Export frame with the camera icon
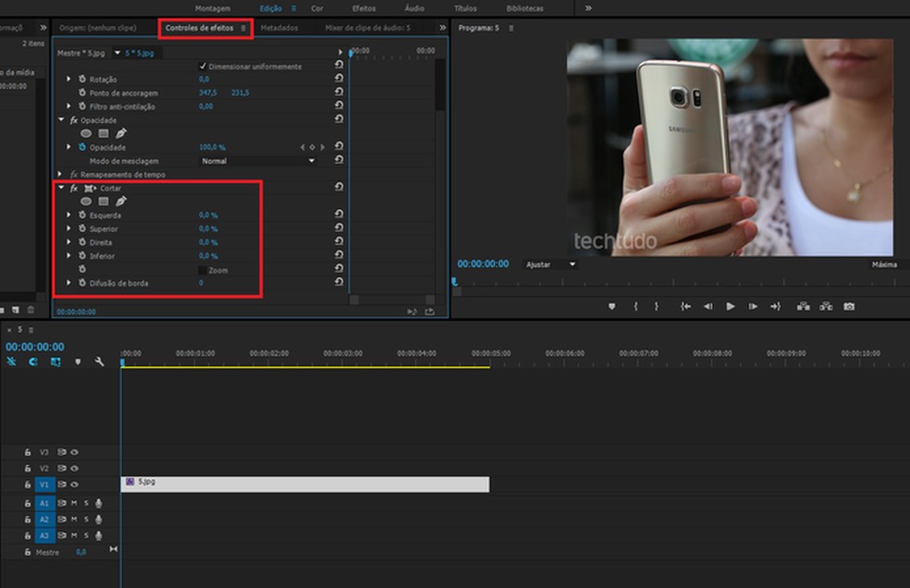The height and width of the screenshot is (588, 910). [849, 306]
